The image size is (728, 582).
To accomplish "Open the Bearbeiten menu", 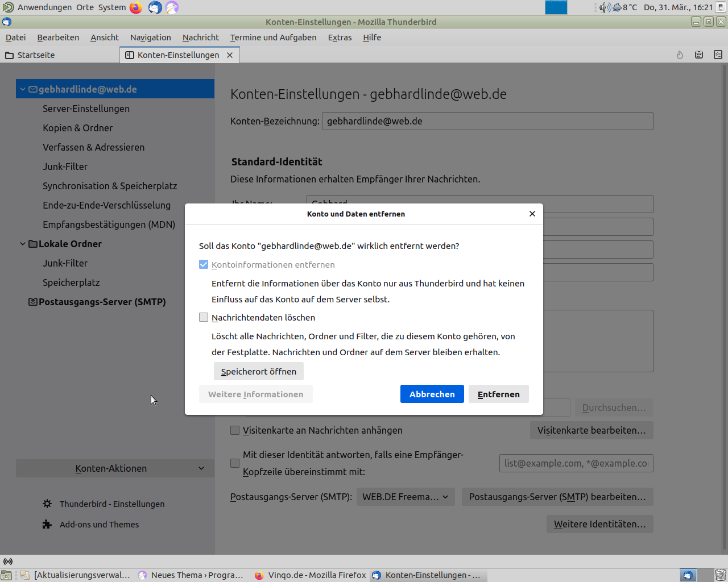I will click(58, 38).
